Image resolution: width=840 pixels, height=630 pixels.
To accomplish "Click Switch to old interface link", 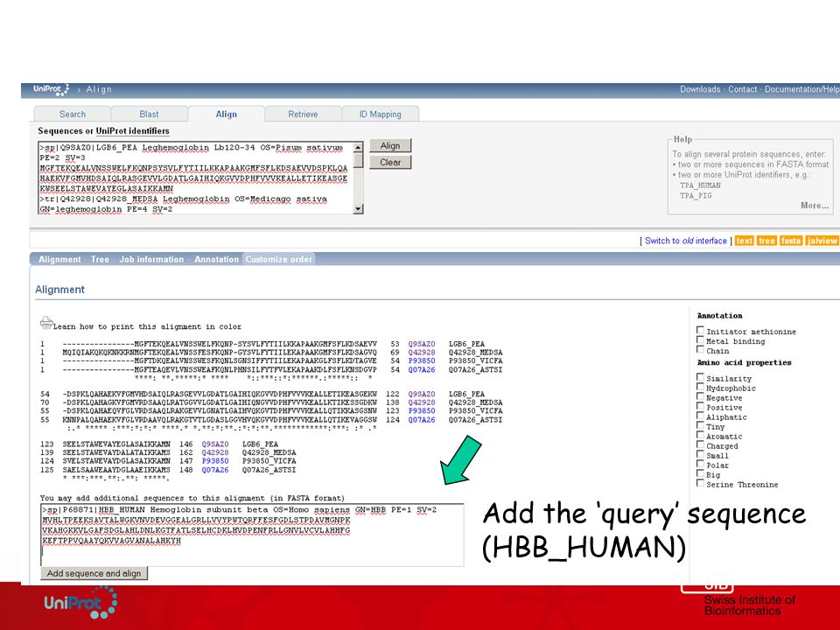I will [685, 241].
